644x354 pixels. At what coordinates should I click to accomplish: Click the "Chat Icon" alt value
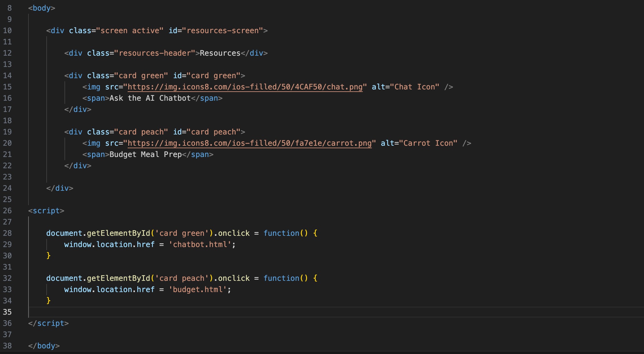click(415, 87)
